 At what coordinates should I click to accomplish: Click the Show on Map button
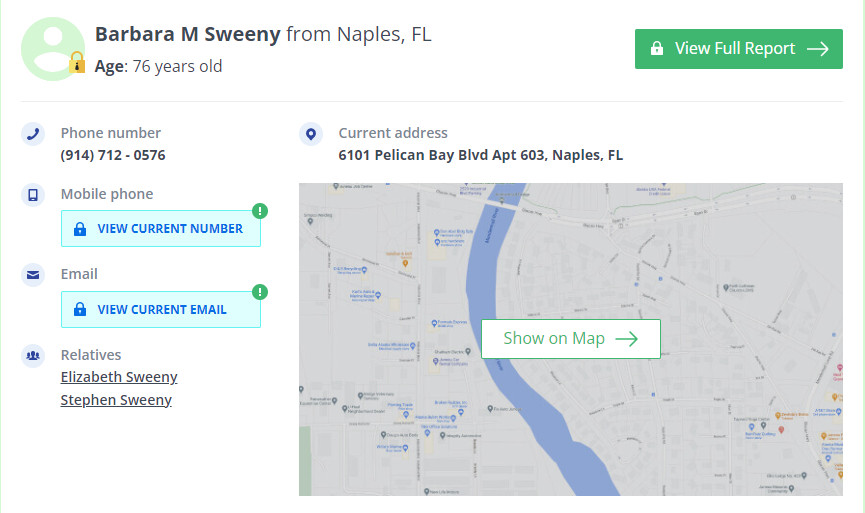pos(571,339)
